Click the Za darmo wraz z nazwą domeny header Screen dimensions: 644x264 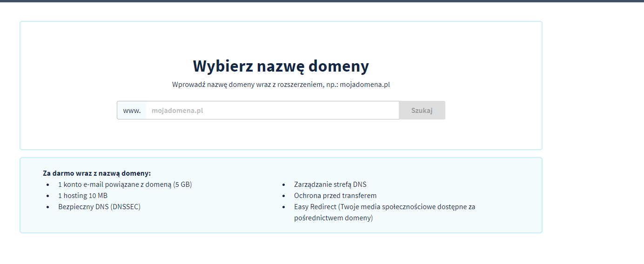point(97,173)
